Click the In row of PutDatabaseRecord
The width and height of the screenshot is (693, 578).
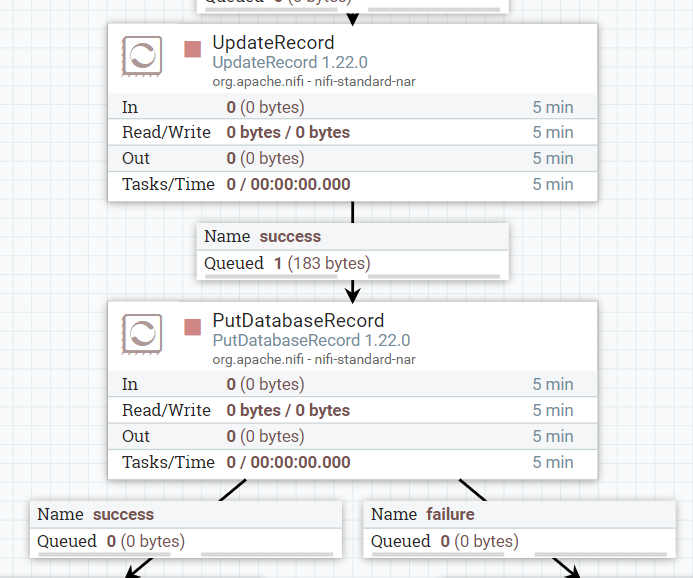353,384
